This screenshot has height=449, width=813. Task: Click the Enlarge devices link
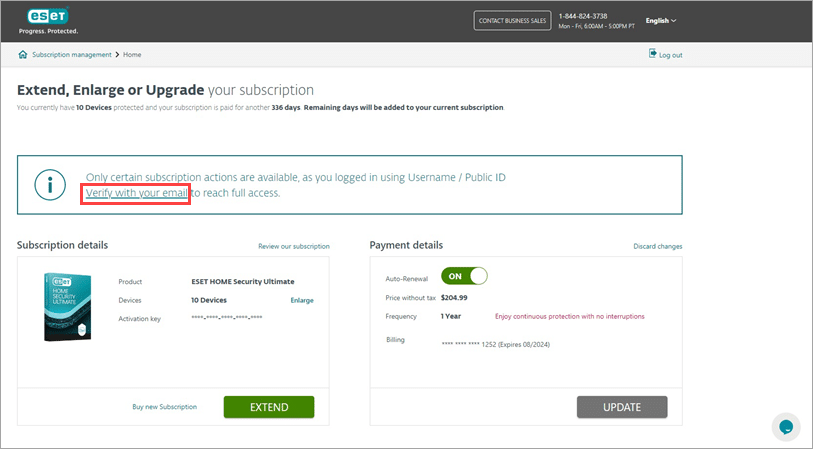[301, 299]
